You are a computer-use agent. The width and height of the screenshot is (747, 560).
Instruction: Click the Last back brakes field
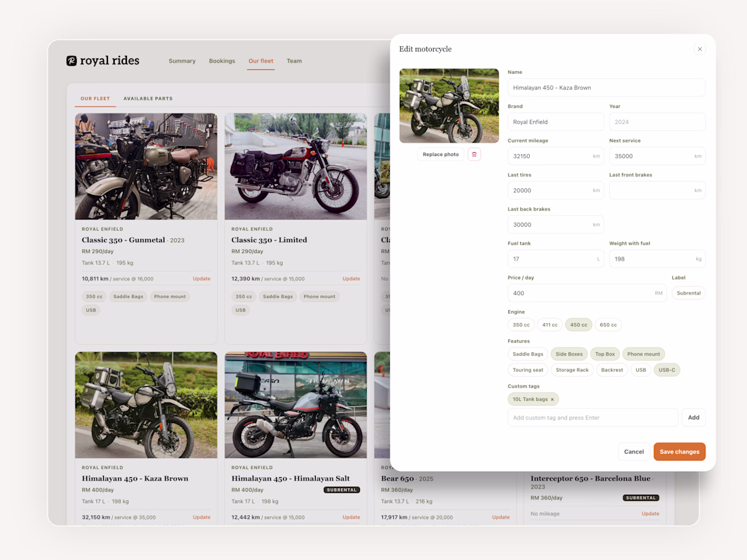pyautogui.click(x=555, y=225)
